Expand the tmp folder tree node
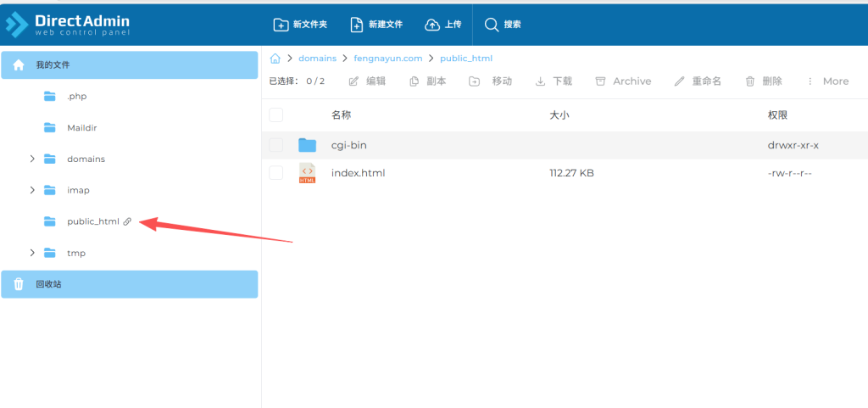The width and height of the screenshot is (868, 408). tap(32, 253)
